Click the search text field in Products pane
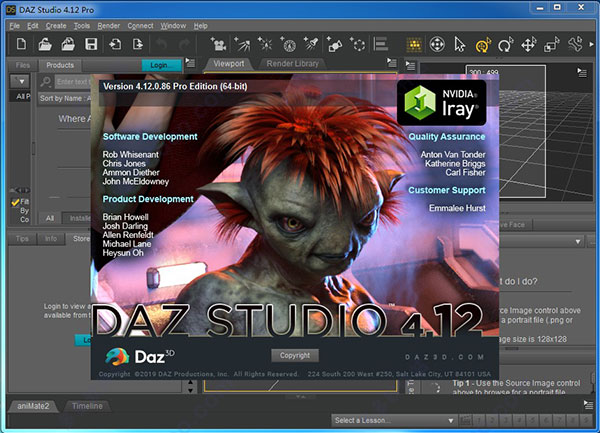 [73, 81]
